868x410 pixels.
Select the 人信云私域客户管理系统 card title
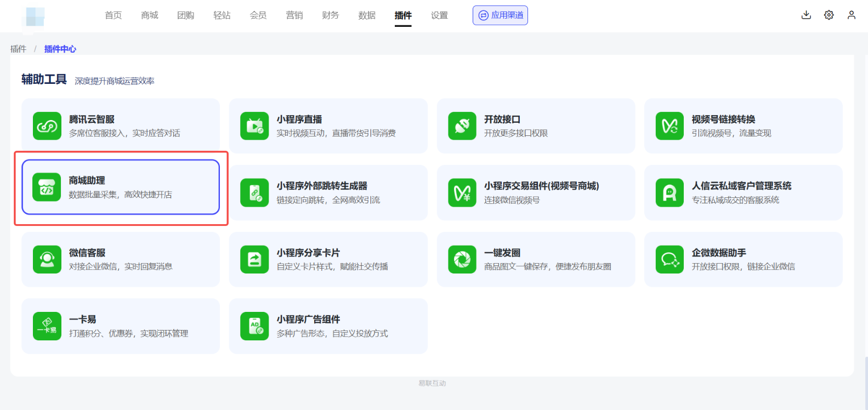[741, 186]
